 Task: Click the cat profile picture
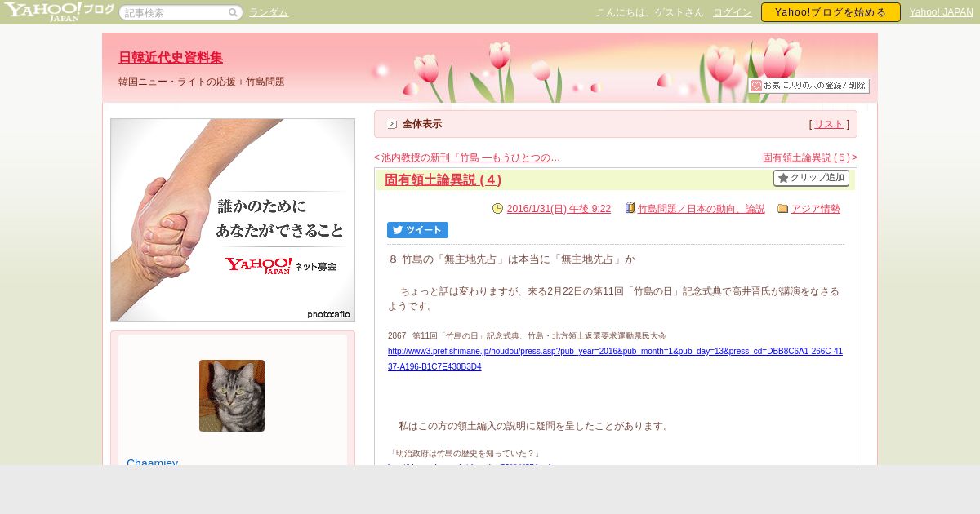pos(232,396)
